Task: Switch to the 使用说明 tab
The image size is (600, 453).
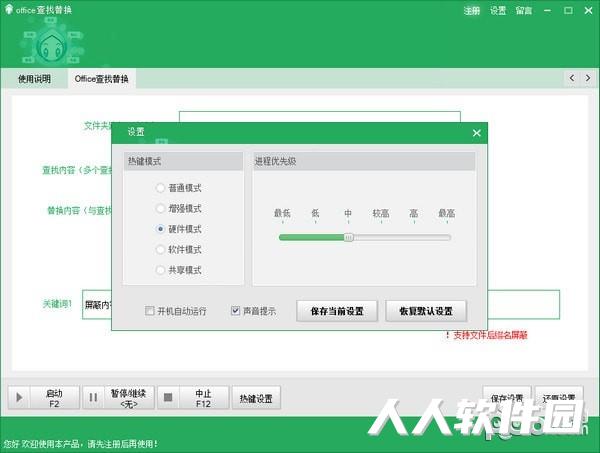Action: click(34, 79)
